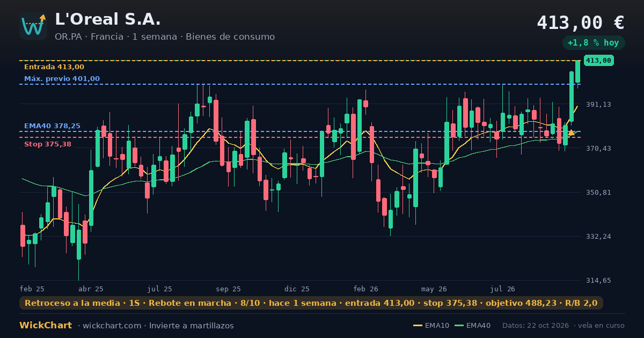644x338 pixels.
Task: Click the EMA10 yellow legend swatch
Action: click(418, 326)
